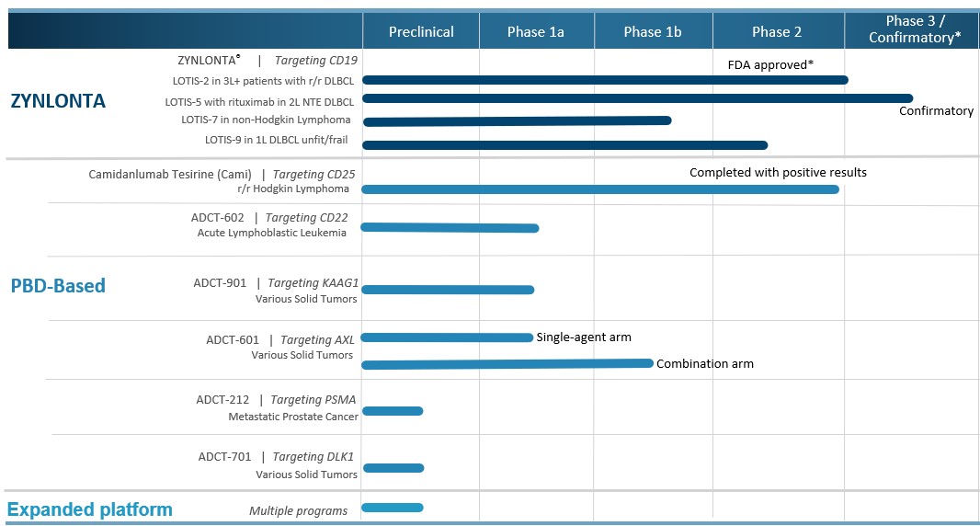Click the Phase 2 column header
The height and width of the screenshot is (526, 980).
(x=778, y=32)
